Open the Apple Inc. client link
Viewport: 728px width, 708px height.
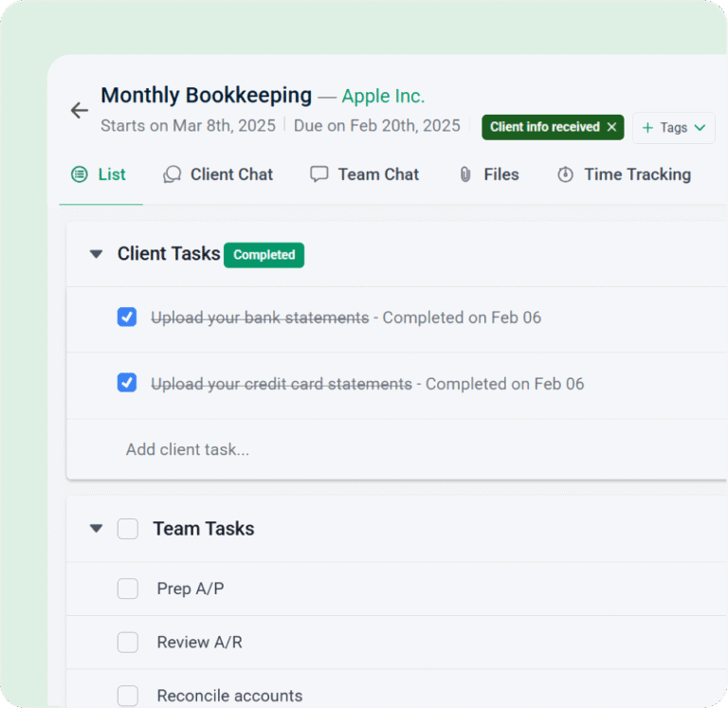click(x=383, y=97)
